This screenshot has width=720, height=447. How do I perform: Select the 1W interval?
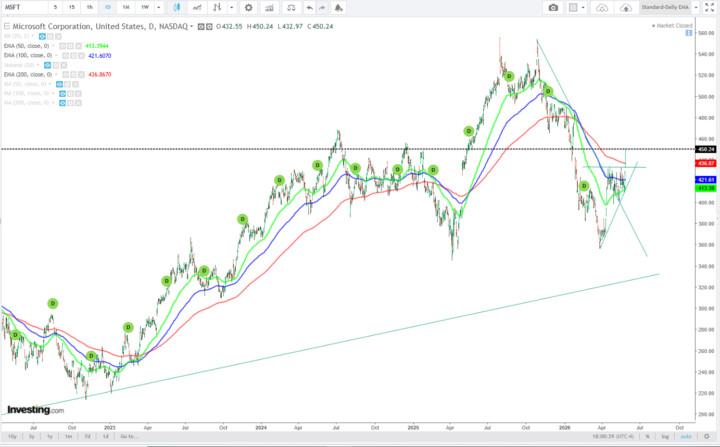click(145, 7)
